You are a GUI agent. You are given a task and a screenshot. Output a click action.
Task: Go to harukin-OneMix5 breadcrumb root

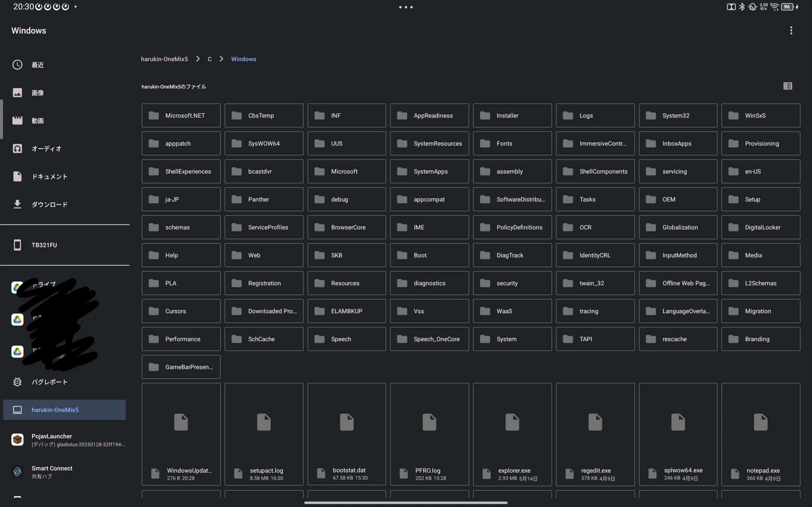pyautogui.click(x=164, y=59)
